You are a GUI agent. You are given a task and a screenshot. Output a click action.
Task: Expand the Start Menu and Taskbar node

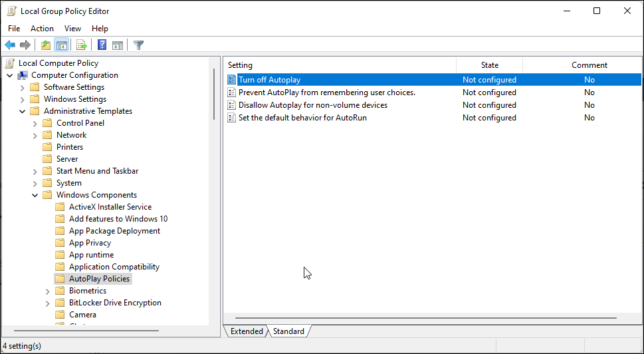tap(35, 171)
